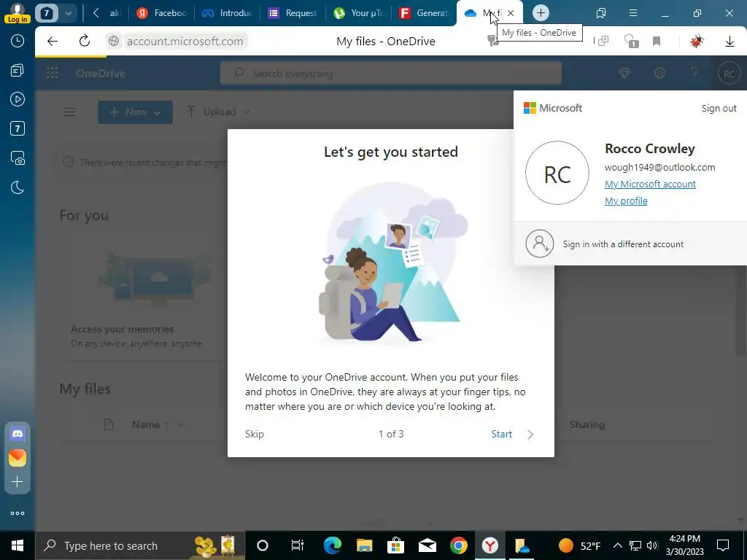Launch Microsoft Edge from taskbar
The width and height of the screenshot is (747, 560).
coord(333,545)
